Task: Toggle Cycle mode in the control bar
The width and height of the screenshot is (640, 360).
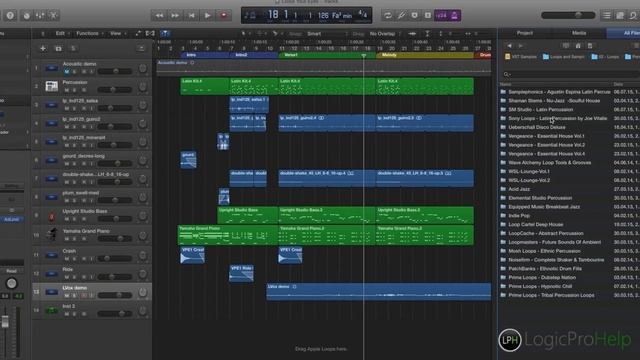Action: (x=388, y=16)
